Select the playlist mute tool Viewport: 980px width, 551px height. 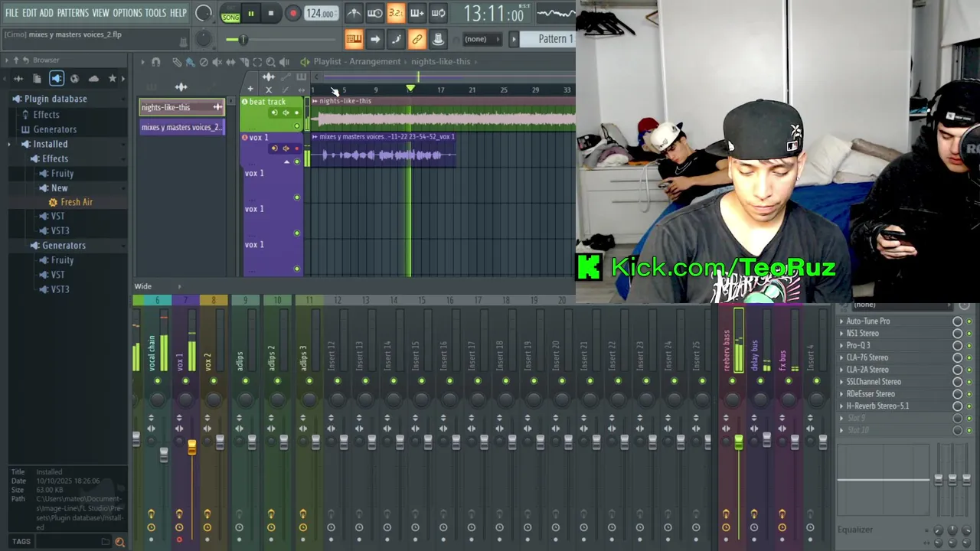coord(217,62)
